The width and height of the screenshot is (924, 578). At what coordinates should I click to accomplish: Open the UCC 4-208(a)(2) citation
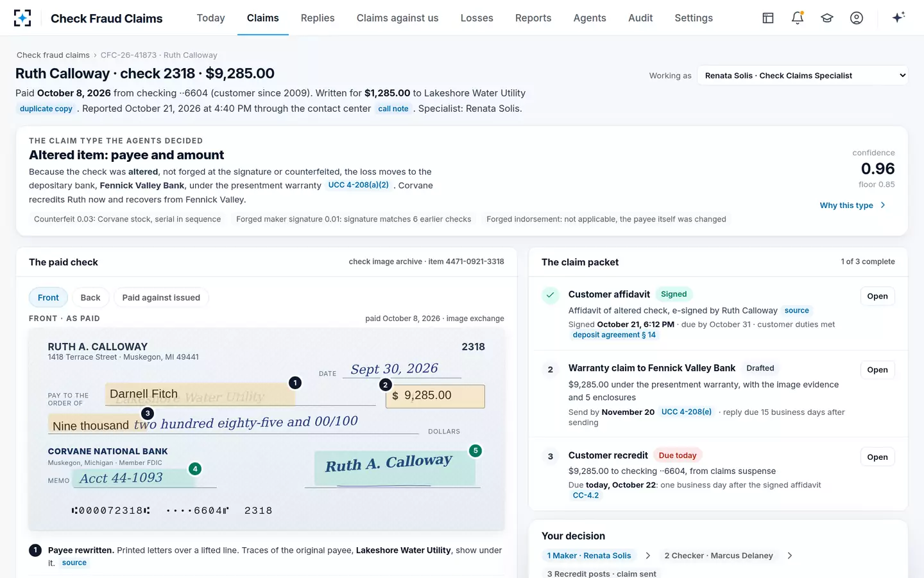[x=358, y=185]
